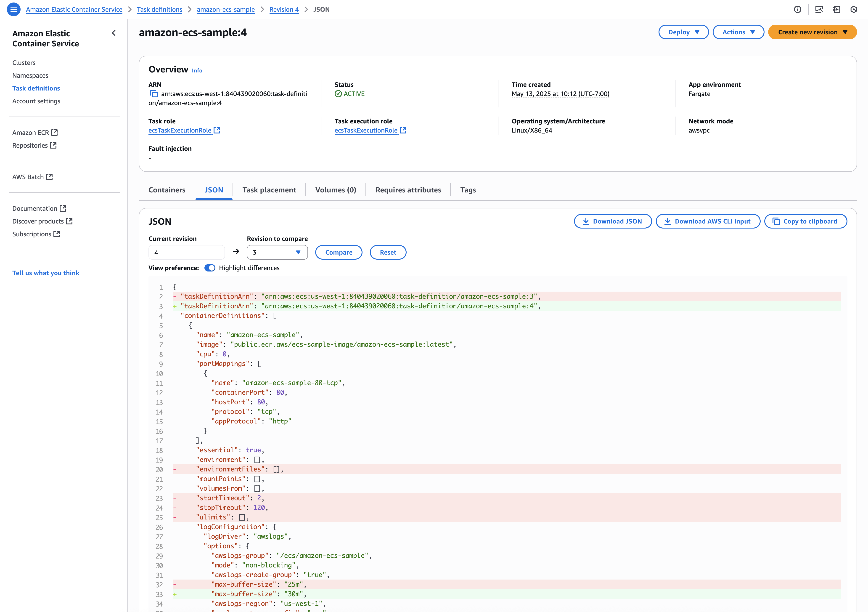The image size is (868, 612).
Task: Click Tell us what you think
Action: point(46,273)
